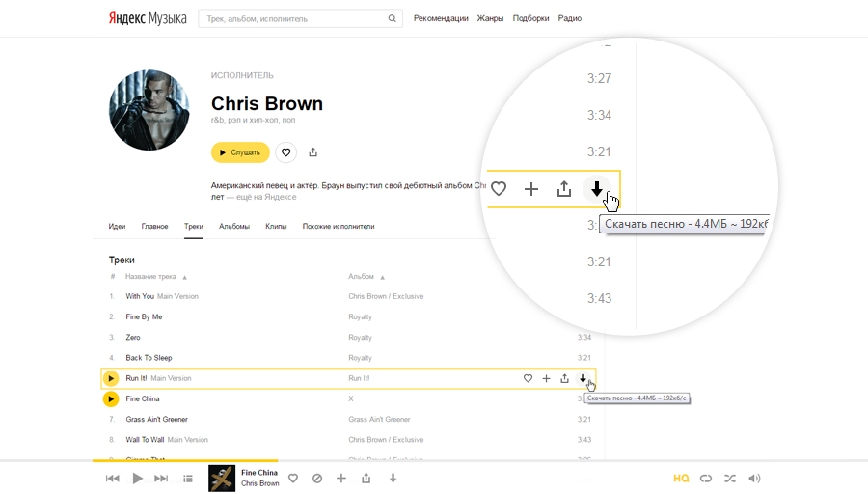Like the playing track in player bar
This screenshot has width=868, height=494.
(293, 479)
